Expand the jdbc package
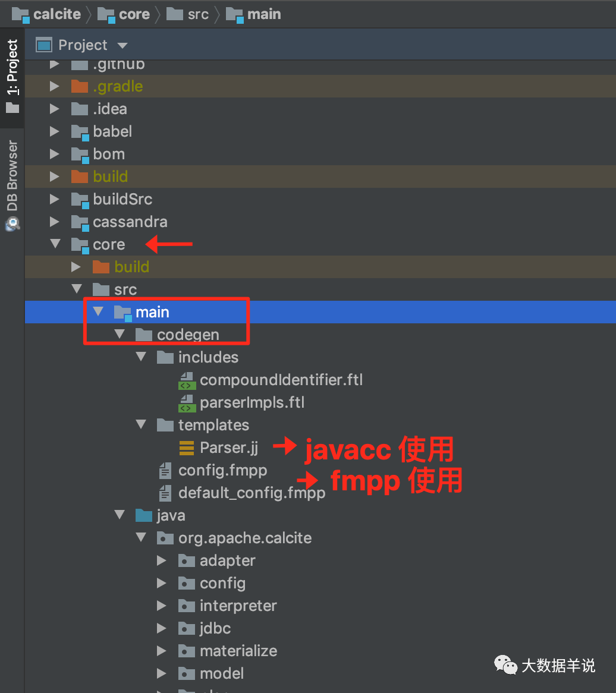 162,628
